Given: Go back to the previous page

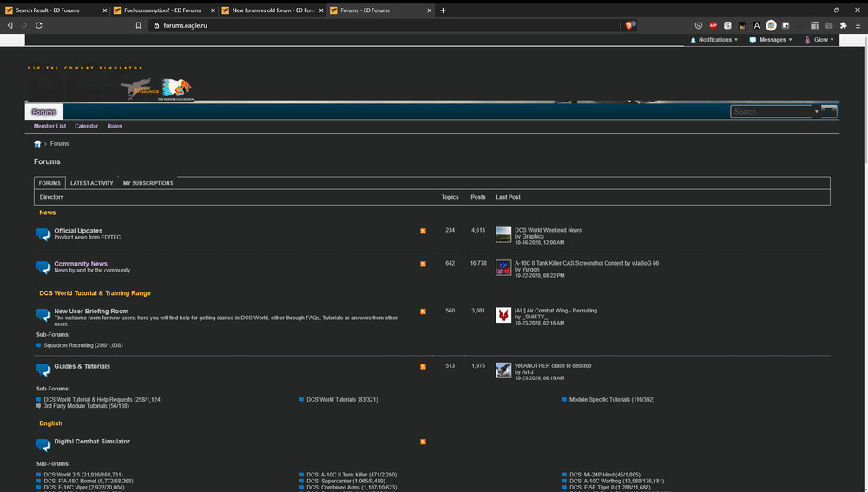Looking at the screenshot, I should click(10, 25).
